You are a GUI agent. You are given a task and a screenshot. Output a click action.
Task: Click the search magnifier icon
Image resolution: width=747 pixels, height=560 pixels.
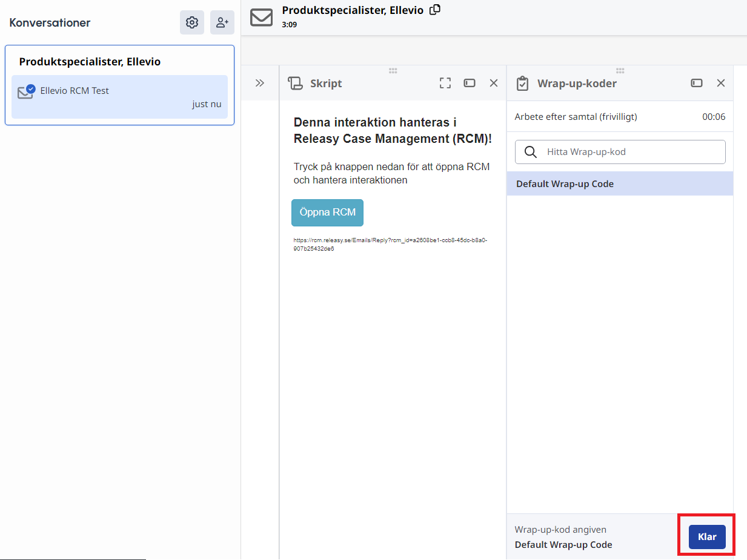point(531,152)
